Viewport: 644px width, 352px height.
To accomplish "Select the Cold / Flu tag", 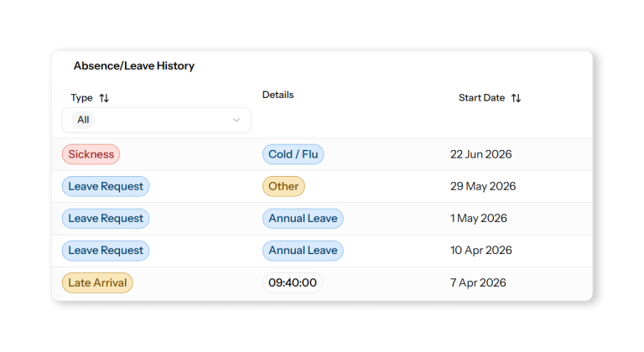I will (x=293, y=154).
